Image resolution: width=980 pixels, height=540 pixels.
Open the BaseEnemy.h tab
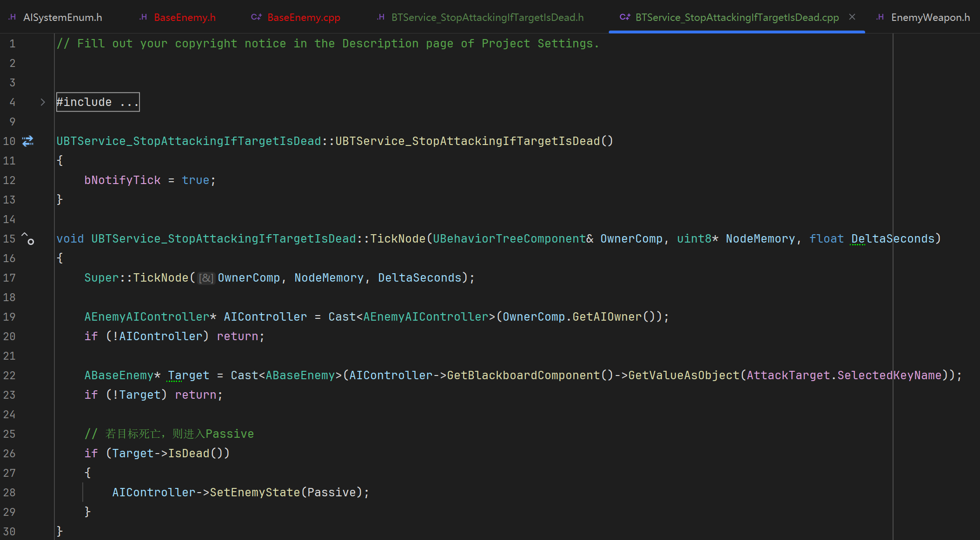click(x=185, y=18)
